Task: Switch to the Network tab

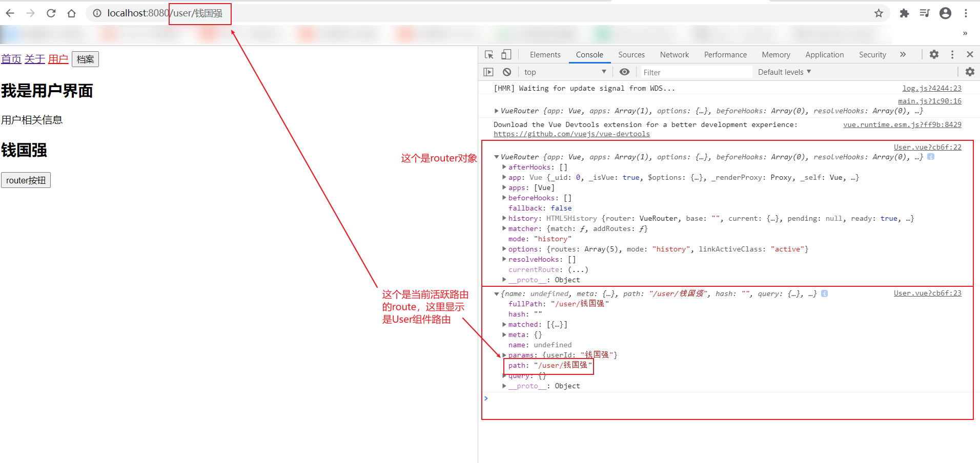Action: coord(675,55)
